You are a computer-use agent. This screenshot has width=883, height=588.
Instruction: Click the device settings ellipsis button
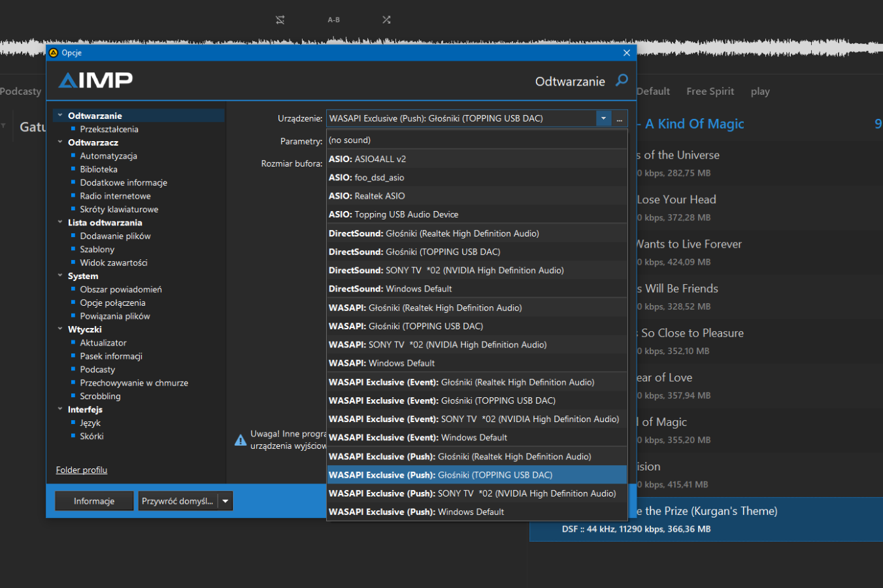pyautogui.click(x=620, y=118)
